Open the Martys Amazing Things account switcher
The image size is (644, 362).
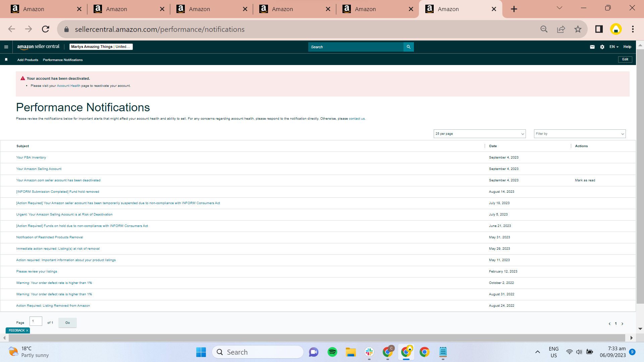(x=101, y=47)
